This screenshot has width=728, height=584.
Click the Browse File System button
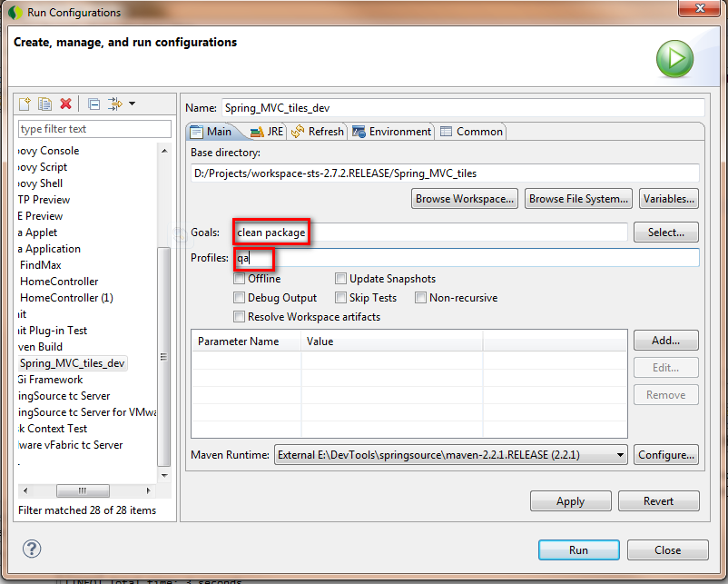point(578,199)
